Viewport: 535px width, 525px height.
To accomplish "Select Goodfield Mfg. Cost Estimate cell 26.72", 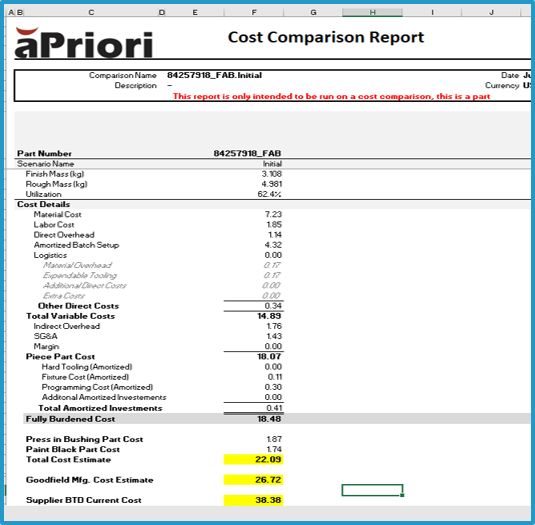I will point(254,480).
